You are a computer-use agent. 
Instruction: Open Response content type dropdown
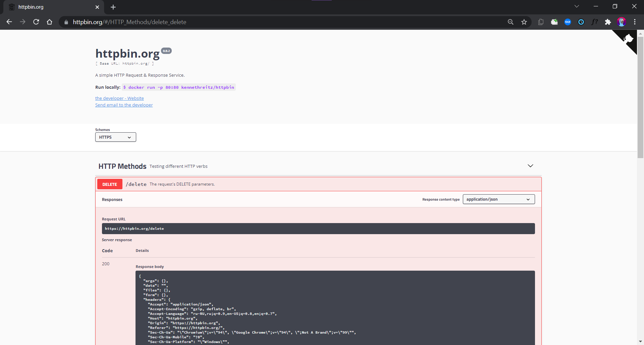coord(499,199)
